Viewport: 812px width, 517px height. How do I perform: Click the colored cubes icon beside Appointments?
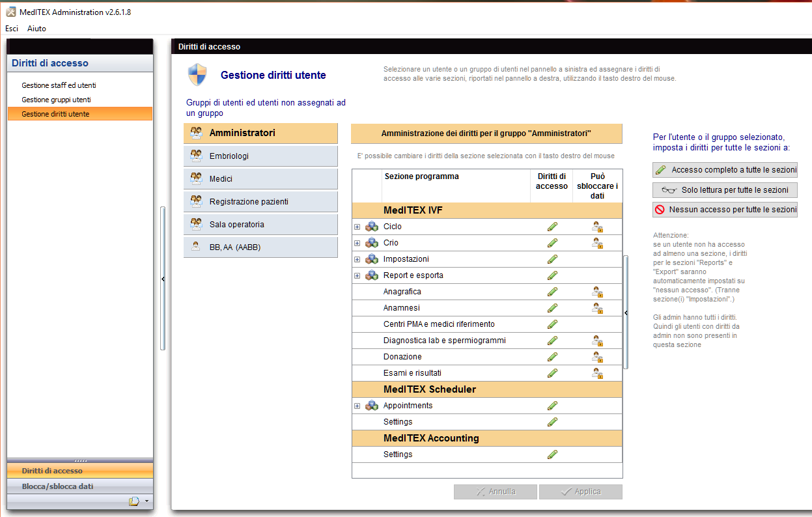pyautogui.click(x=372, y=406)
